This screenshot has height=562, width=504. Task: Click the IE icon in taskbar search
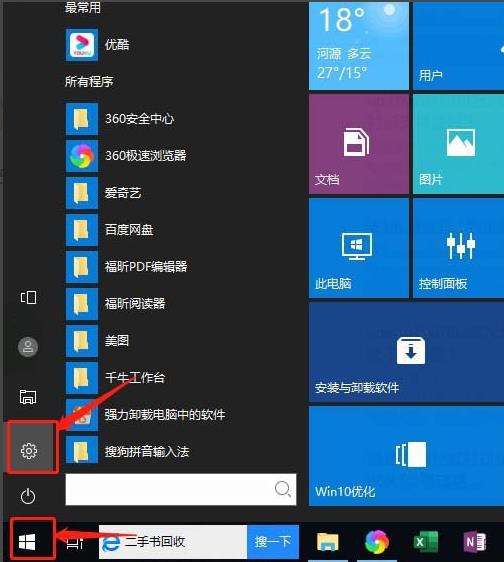[111, 543]
